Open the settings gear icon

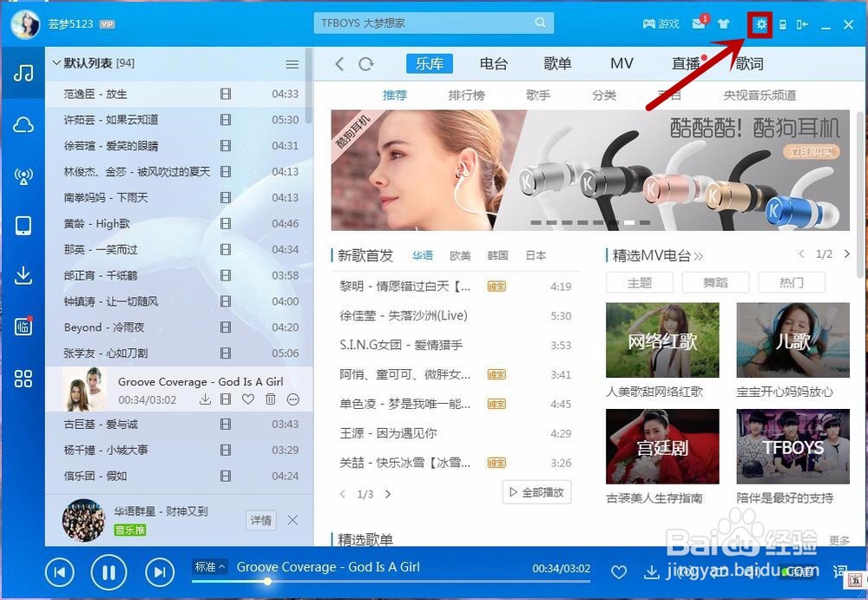pyautogui.click(x=759, y=23)
